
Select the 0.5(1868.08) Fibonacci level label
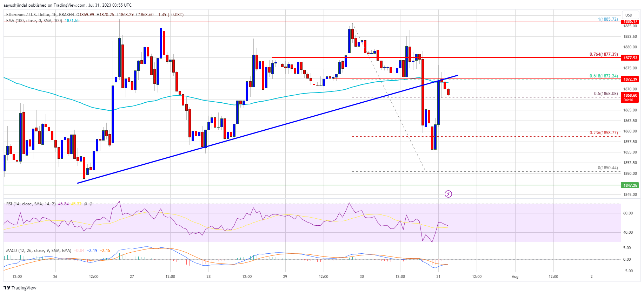605,94
